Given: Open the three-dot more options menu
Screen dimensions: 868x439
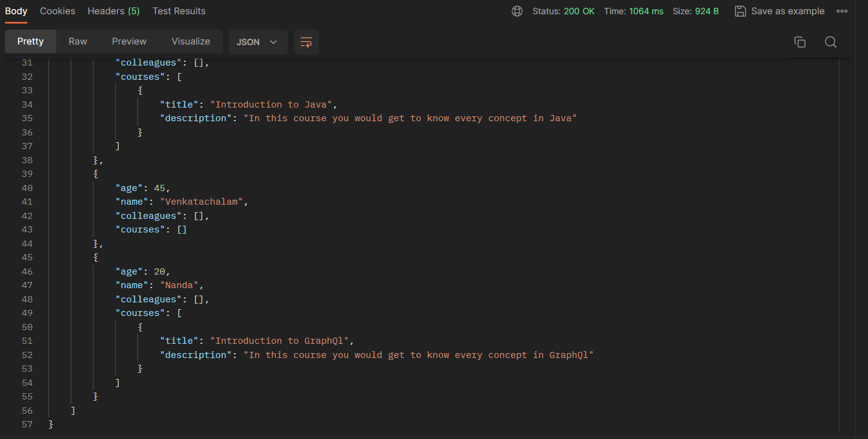Looking at the screenshot, I should [x=842, y=11].
